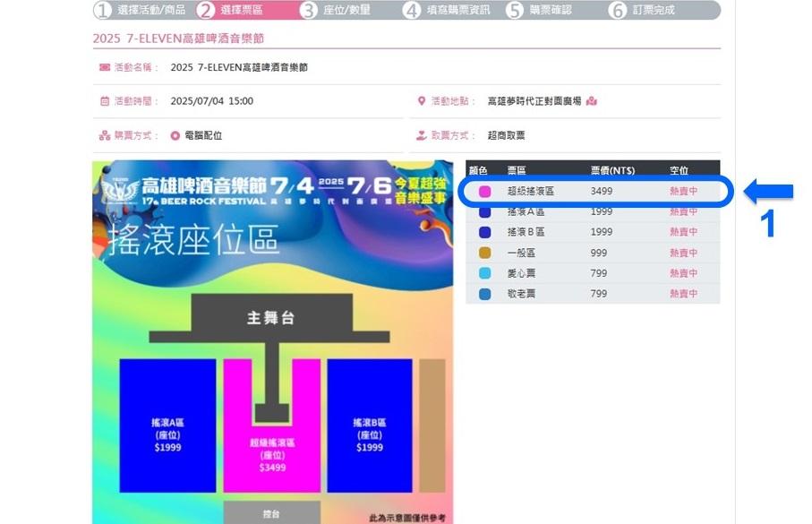Click step 1 選擇活動/商品 in progress bar
The height and width of the screenshot is (524, 812).
tap(141, 10)
